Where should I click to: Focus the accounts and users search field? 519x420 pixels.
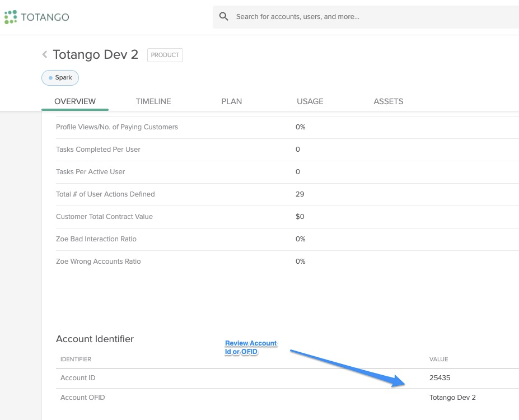[366, 17]
